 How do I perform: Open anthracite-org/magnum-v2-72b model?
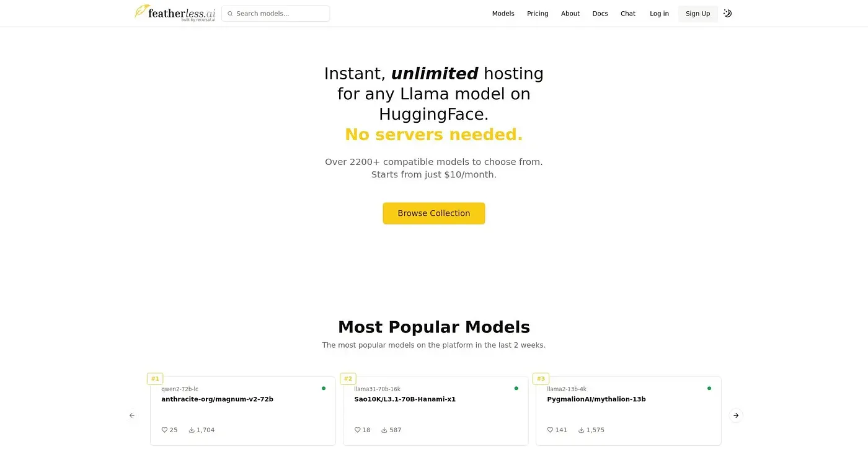(217, 399)
